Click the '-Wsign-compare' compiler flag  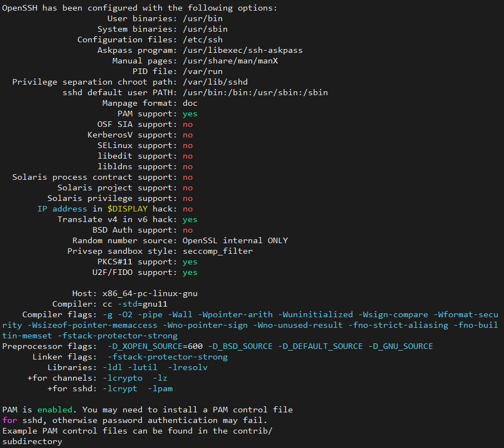393,315
